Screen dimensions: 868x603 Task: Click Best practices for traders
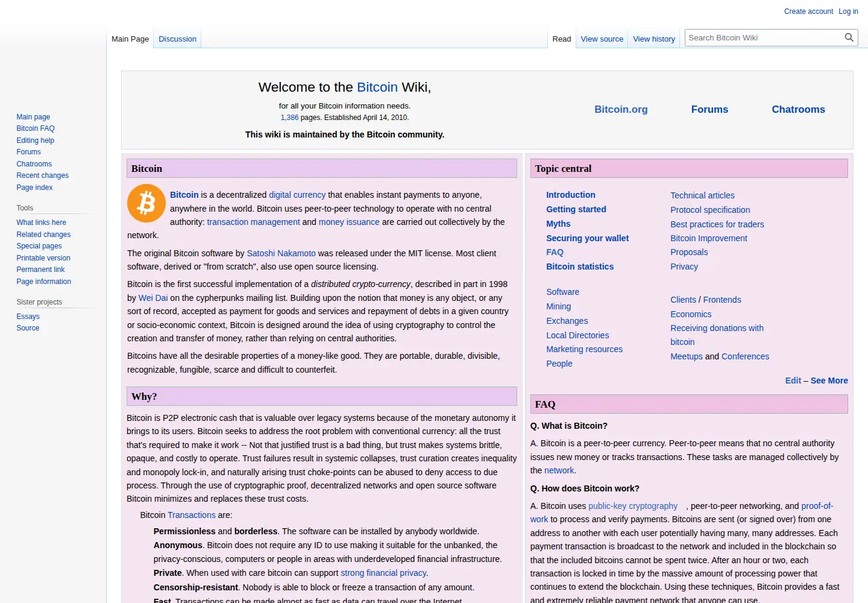click(717, 224)
